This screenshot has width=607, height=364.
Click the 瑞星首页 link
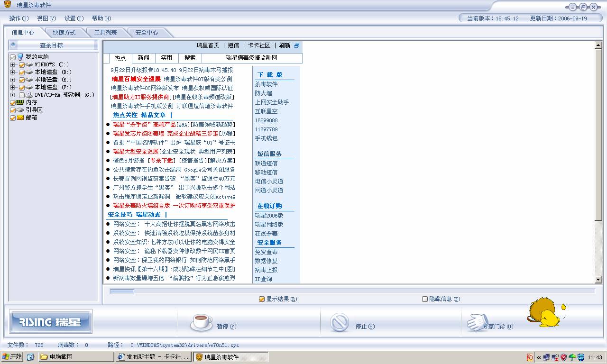(208, 45)
